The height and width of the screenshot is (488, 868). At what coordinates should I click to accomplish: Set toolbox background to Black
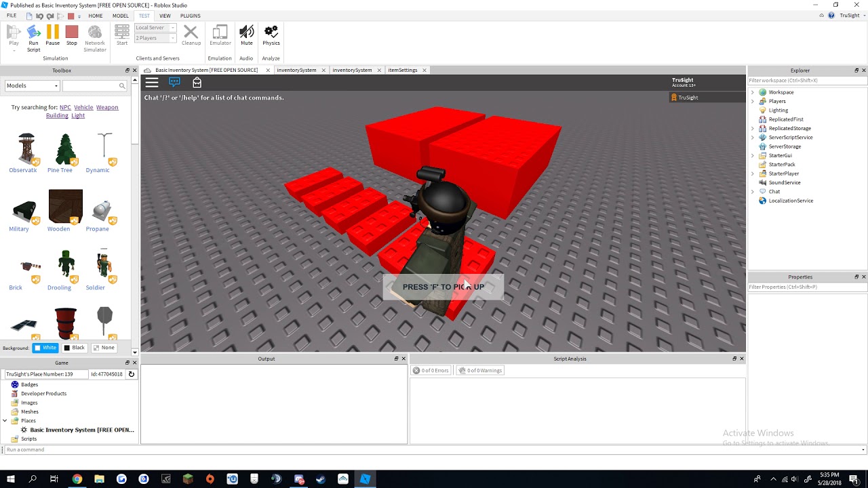pyautogui.click(x=75, y=348)
